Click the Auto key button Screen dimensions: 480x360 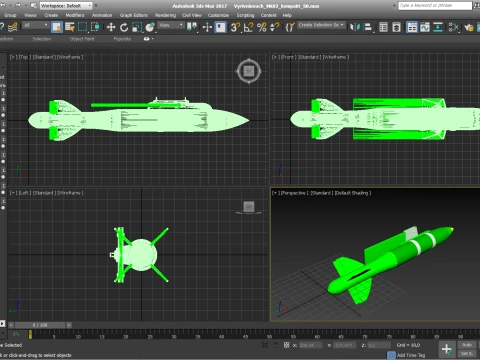467,345
